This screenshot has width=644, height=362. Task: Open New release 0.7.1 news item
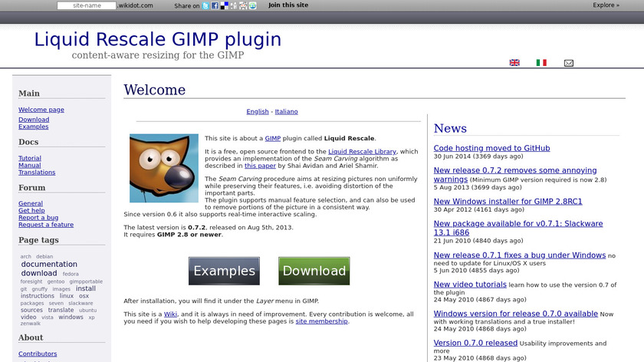(x=520, y=255)
